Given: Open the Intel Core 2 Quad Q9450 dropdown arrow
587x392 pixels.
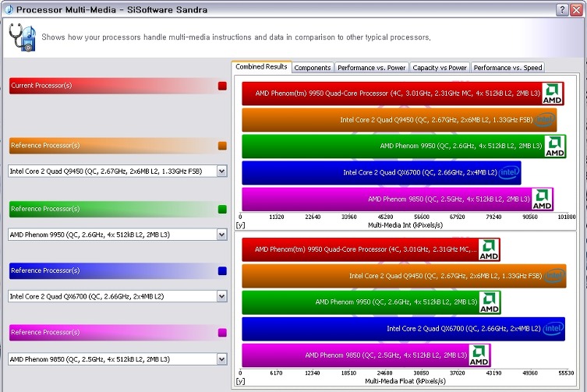Looking at the screenshot, I should point(221,171).
